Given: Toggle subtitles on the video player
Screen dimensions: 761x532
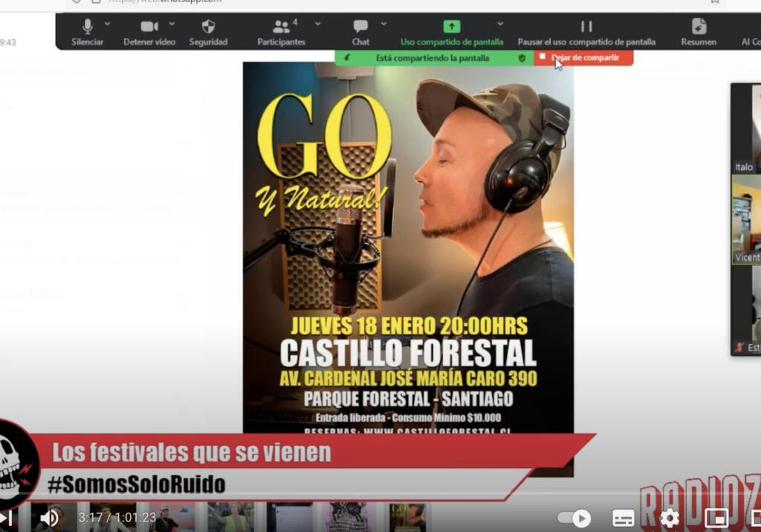Looking at the screenshot, I should (x=623, y=518).
